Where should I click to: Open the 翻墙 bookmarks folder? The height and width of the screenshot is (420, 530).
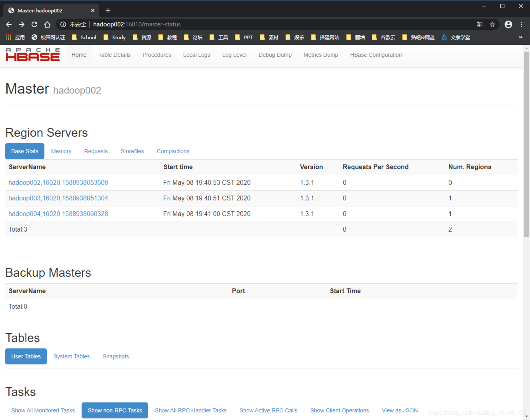(x=356, y=37)
